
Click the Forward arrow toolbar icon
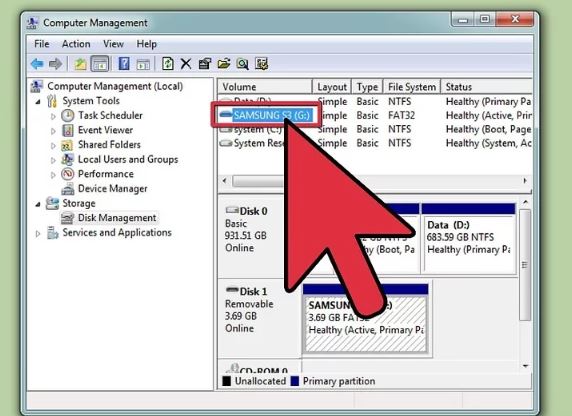coord(55,64)
